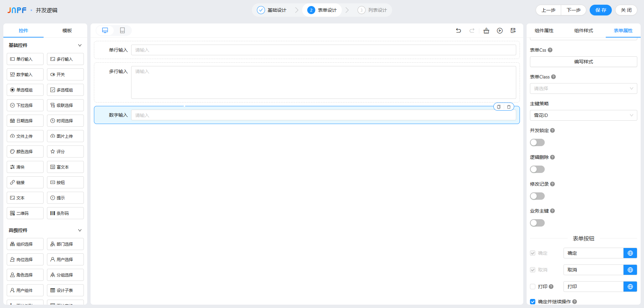
Task: Open help tooltip for 确定并继续操作
Action: tap(575, 302)
